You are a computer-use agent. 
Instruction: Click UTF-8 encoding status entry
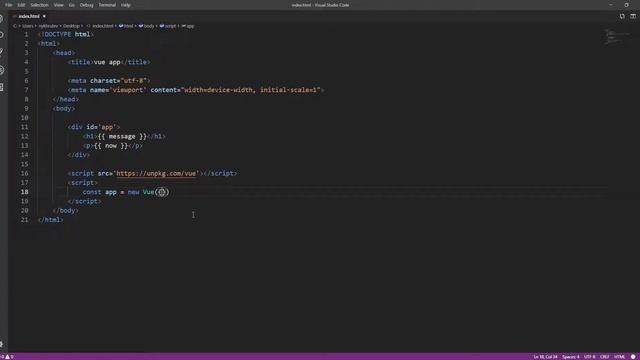pos(589,357)
